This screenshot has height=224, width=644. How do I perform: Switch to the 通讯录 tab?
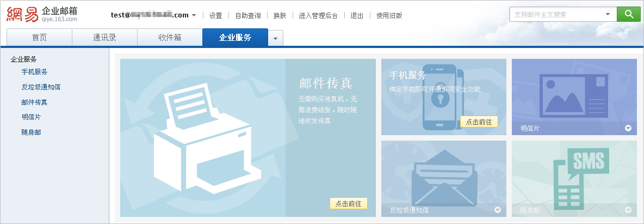[105, 38]
